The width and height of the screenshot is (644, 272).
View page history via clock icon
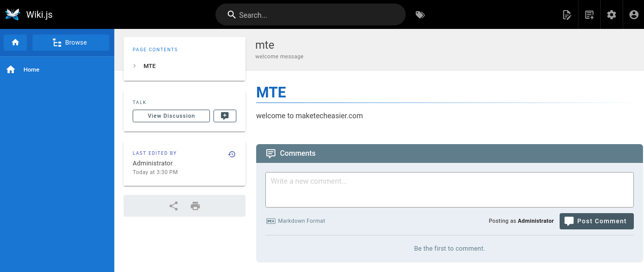[x=232, y=154]
